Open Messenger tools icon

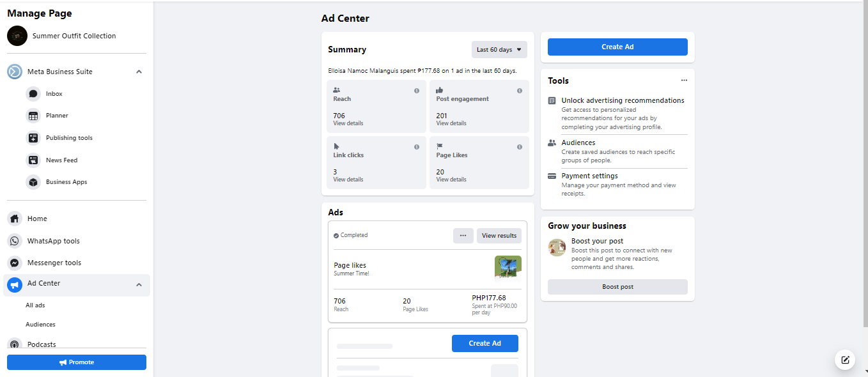(x=15, y=263)
